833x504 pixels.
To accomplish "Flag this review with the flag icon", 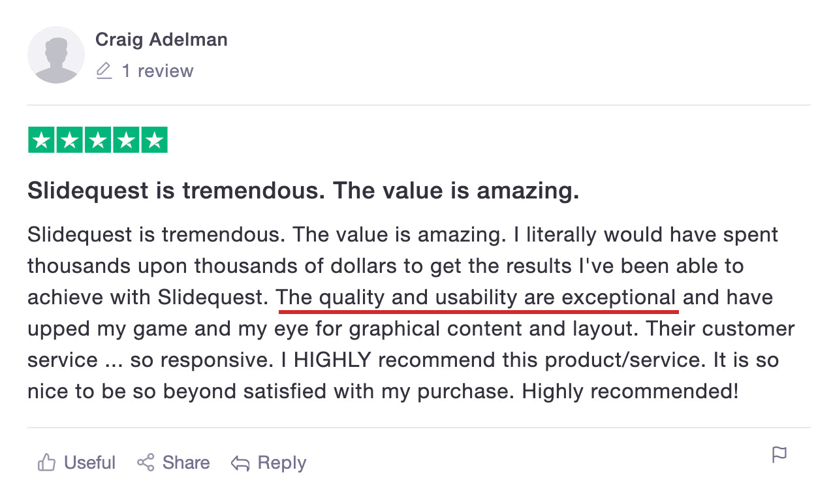I will [779, 455].
